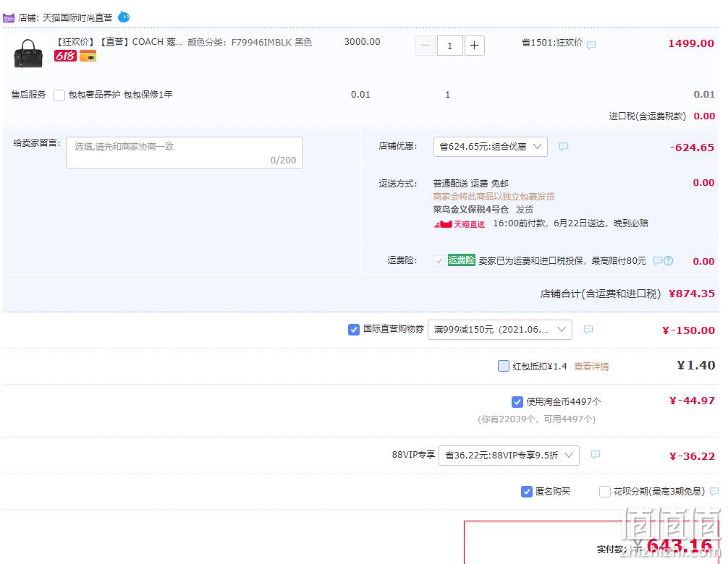Click the store total ¥874.35
The width and height of the screenshot is (728, 564).
pos(692,294)
